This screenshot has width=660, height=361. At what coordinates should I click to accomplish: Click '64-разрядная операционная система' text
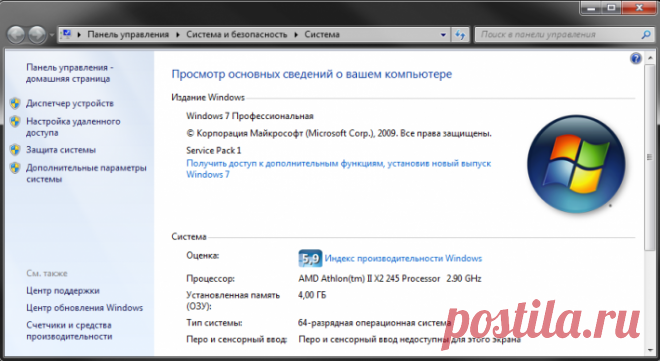click(x=375, y=323)
